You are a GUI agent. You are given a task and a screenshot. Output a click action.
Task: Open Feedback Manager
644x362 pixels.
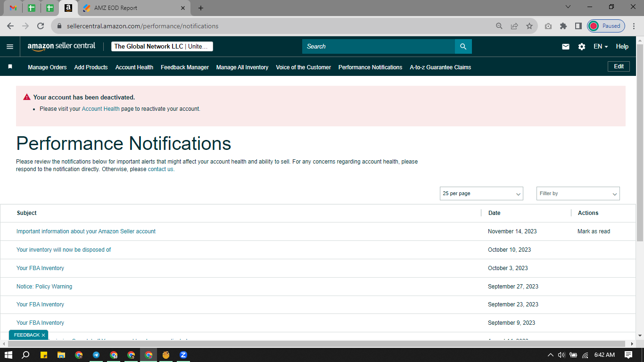(x=185, y=67)
